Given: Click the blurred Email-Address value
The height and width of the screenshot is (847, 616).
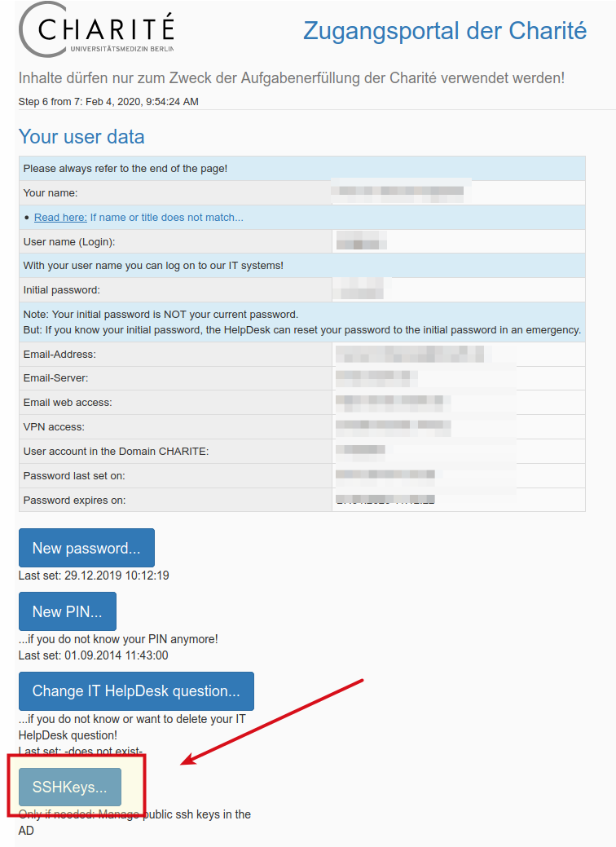Looking at the screenshot, I should [x=410, y=355].
